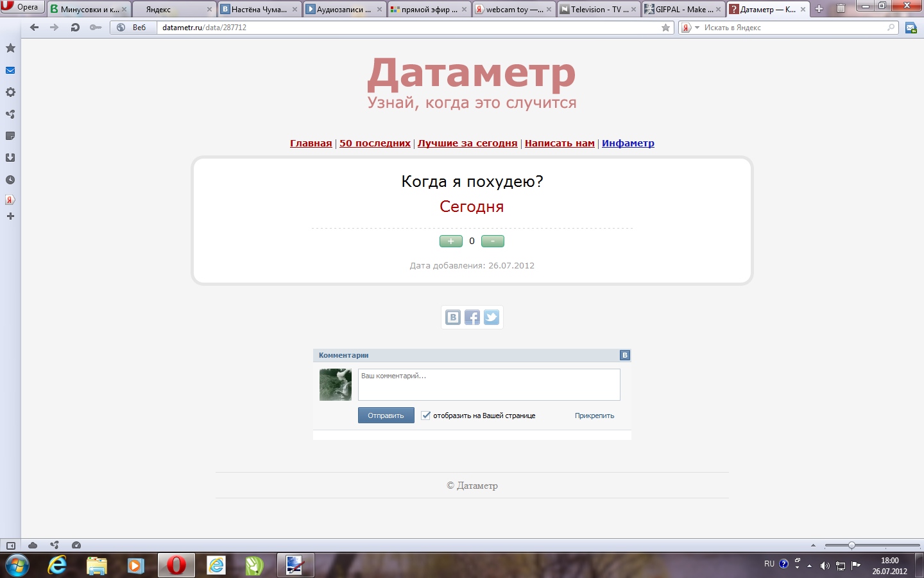Screen dimensions: 924x578
Task: Open the History clock panel in the sidebar
Action: pos(10,180)
